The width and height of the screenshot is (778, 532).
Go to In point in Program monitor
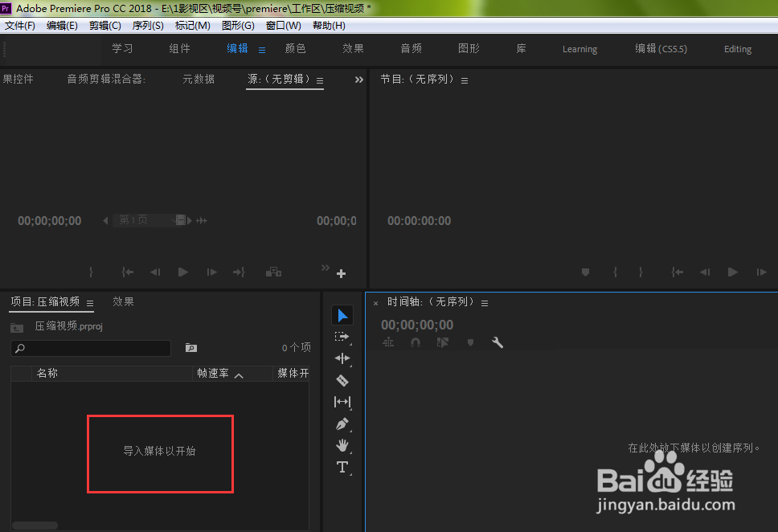[677, 272]
